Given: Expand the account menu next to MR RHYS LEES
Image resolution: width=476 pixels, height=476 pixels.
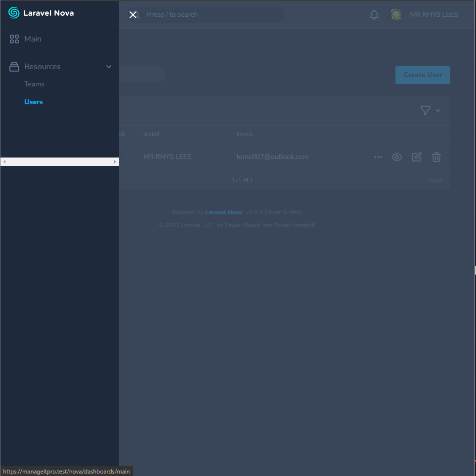Looking at the screenshot, I should click(434, 14).
